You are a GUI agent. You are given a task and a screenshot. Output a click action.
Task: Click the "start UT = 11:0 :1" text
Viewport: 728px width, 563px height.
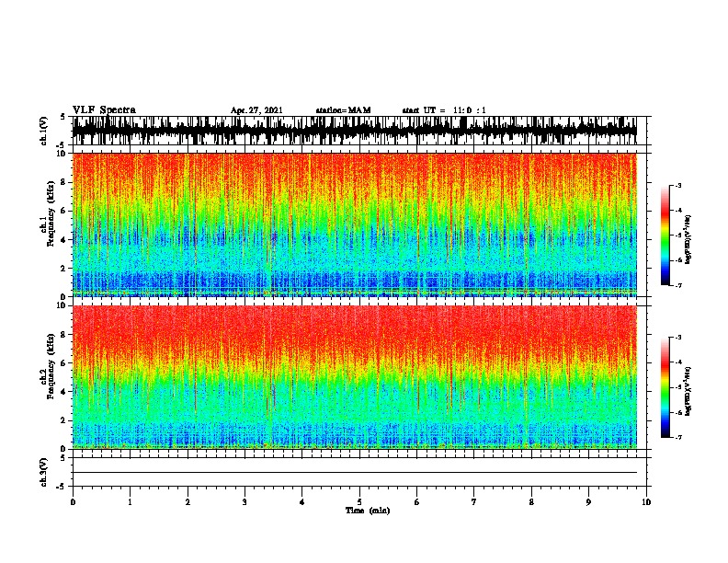[x=444, y=110]
